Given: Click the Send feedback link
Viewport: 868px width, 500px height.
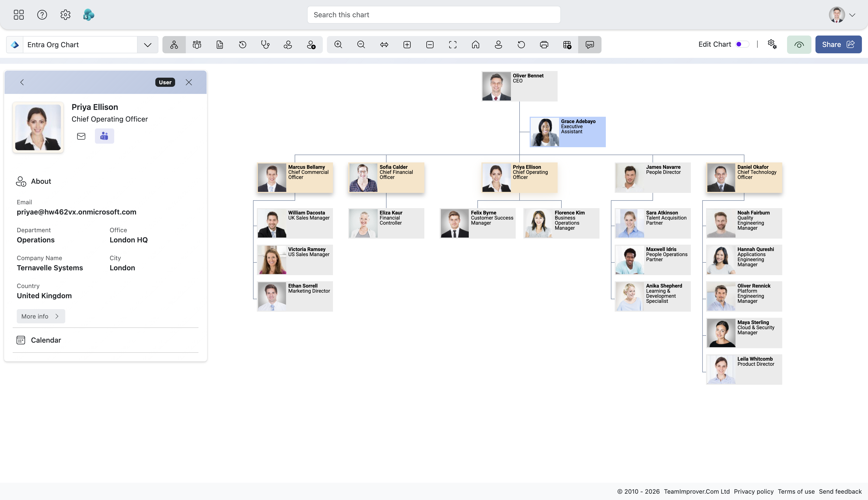Looking at the screenshot, I should click(x=840, y=491).
